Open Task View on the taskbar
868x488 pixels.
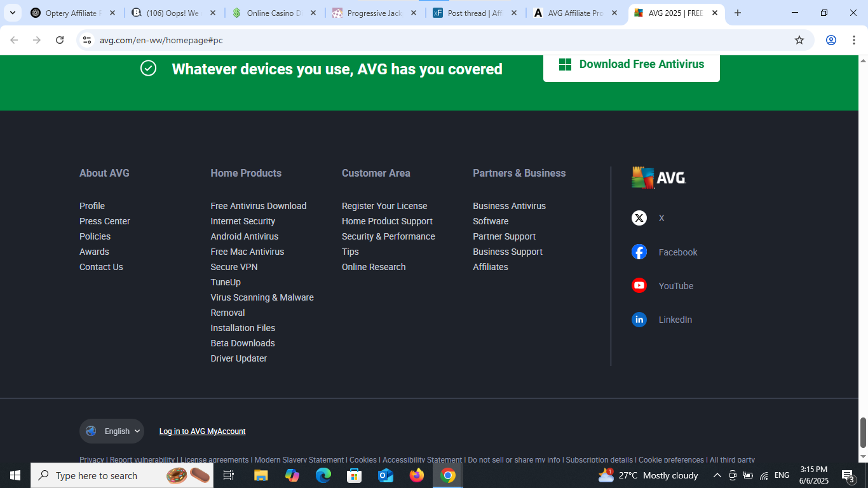click(229, 475)
